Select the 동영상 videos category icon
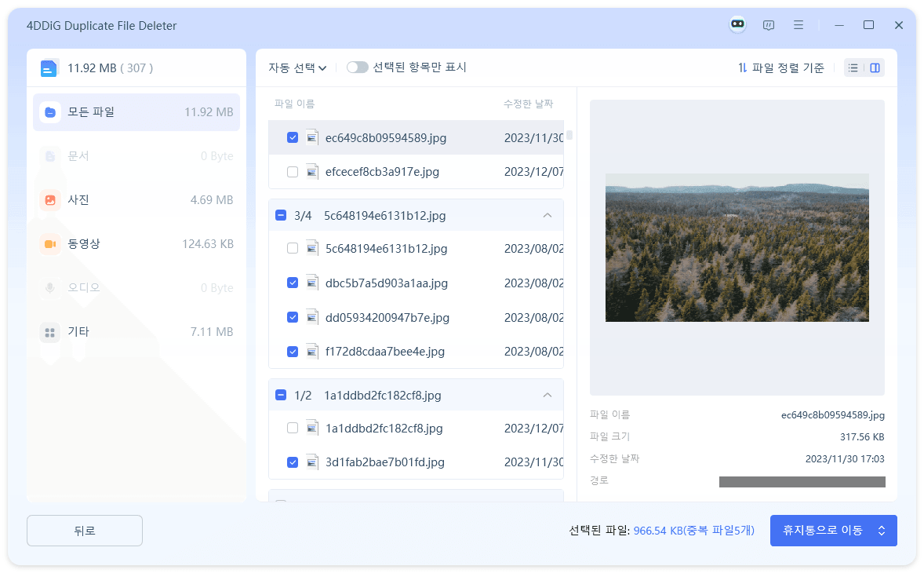 [x=49, y=244]
